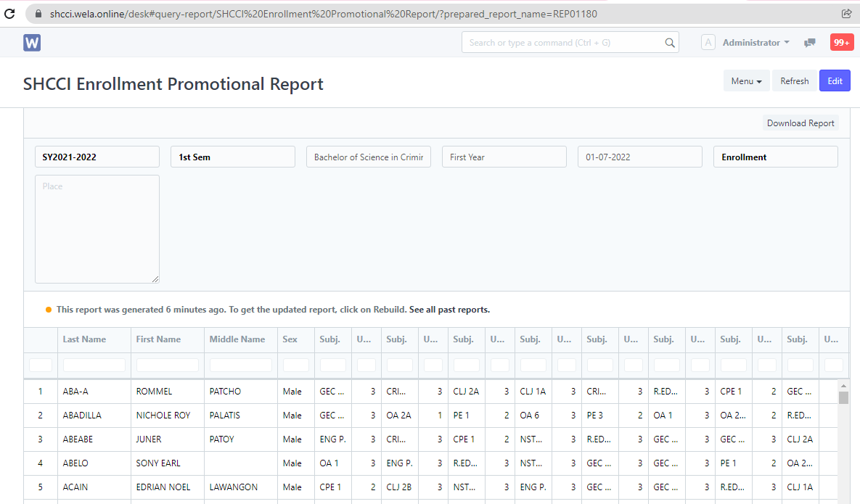Click the padlock site info icon
This screenshot has width=860, height=504.
tap(38, 14)
